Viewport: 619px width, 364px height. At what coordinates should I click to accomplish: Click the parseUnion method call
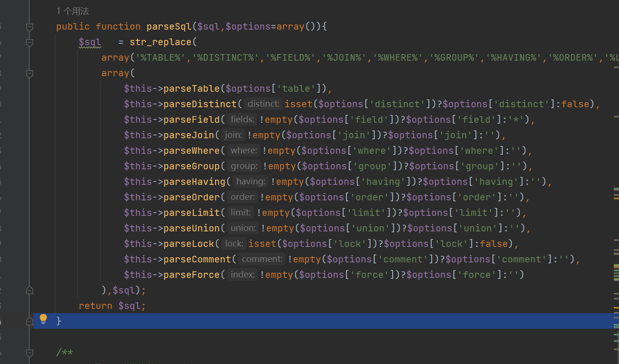(192, 228)
